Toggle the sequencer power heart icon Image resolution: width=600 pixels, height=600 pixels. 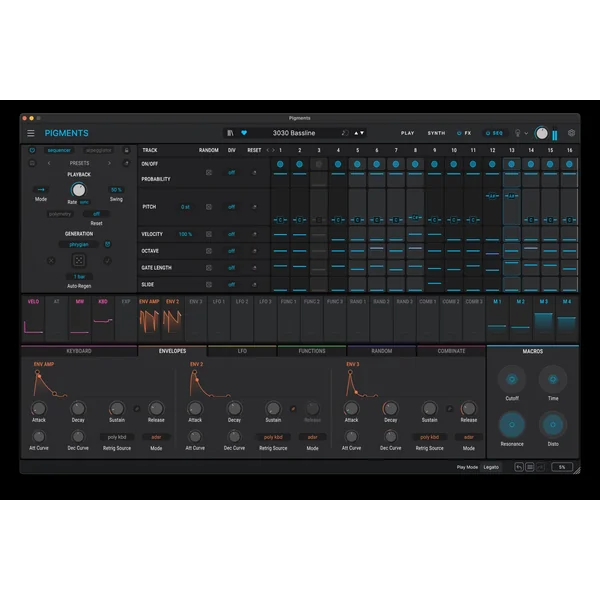(32, 150)
